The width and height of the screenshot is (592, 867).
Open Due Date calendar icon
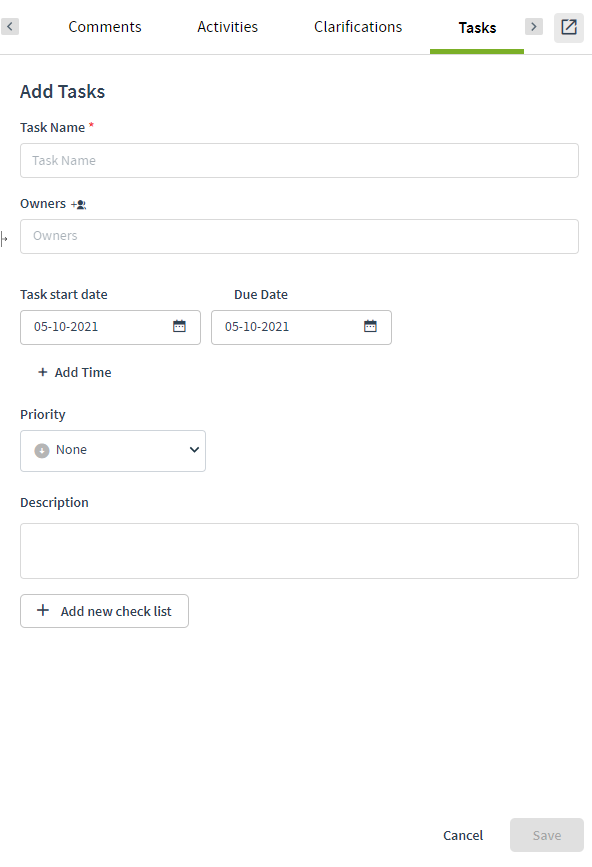pyautogui.click(x=370, y=326)
